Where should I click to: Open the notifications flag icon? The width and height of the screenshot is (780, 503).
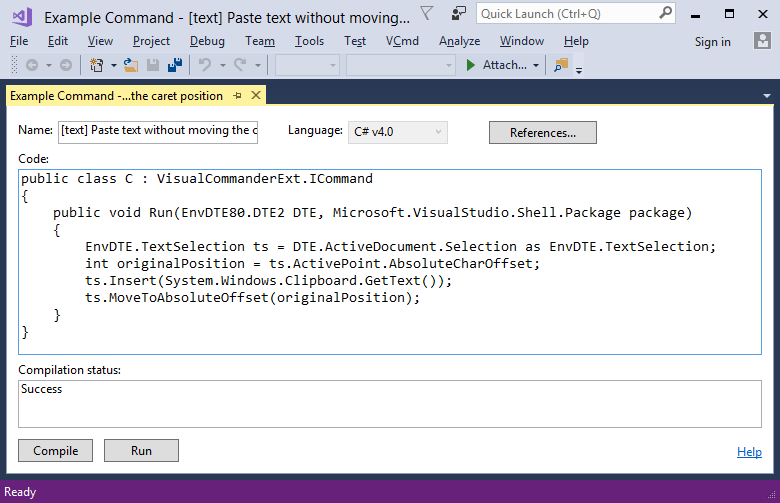coord(427,13)
